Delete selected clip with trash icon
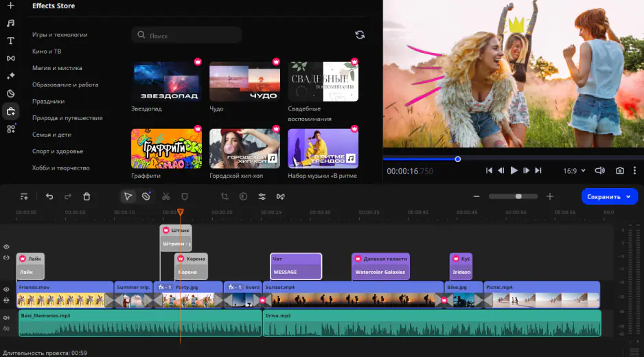The image size is (644, 357). (87, 196)
